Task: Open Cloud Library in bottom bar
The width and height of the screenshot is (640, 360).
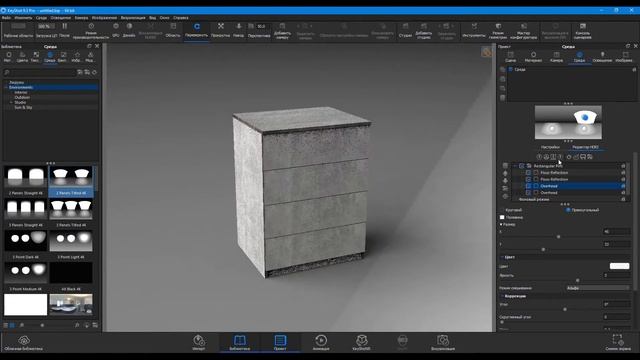Action: 23,343
